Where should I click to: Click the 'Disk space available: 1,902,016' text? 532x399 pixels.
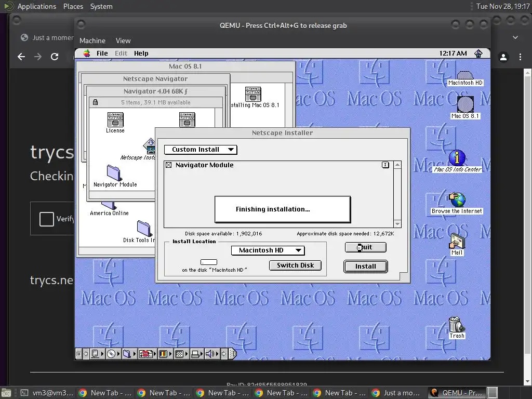(223, 233)
